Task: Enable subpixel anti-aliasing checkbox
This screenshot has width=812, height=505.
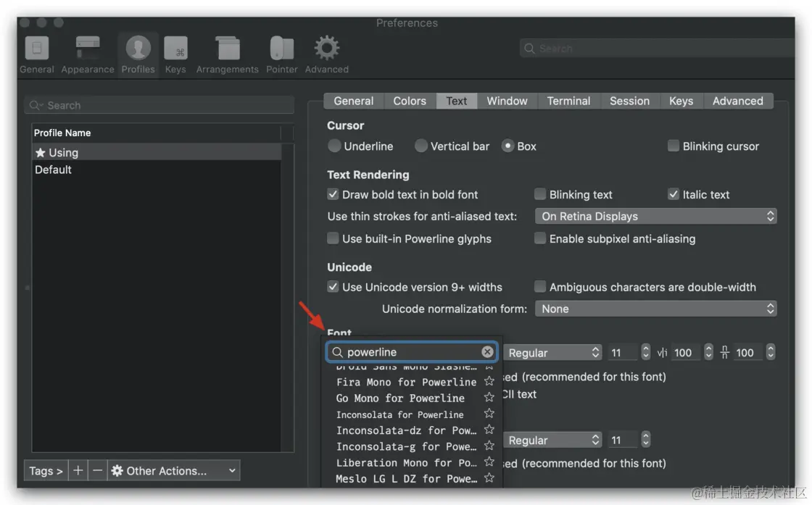Action: [540, 238]
